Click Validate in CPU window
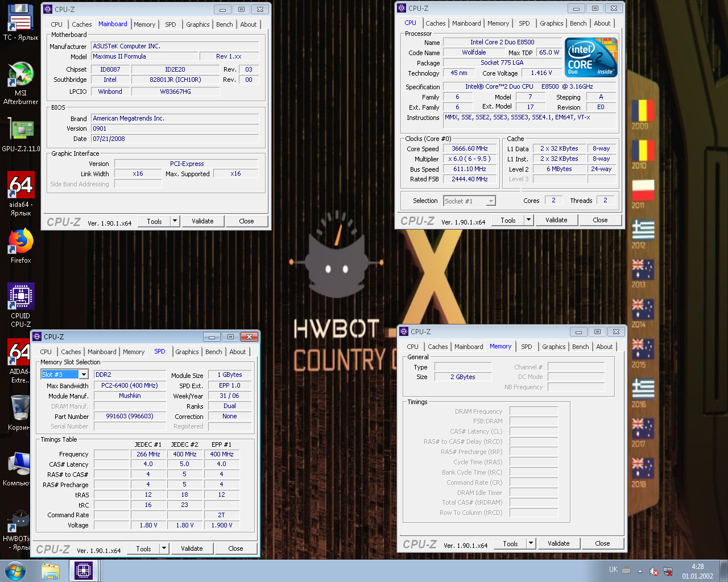728x582 pixels. click(556, 220)
